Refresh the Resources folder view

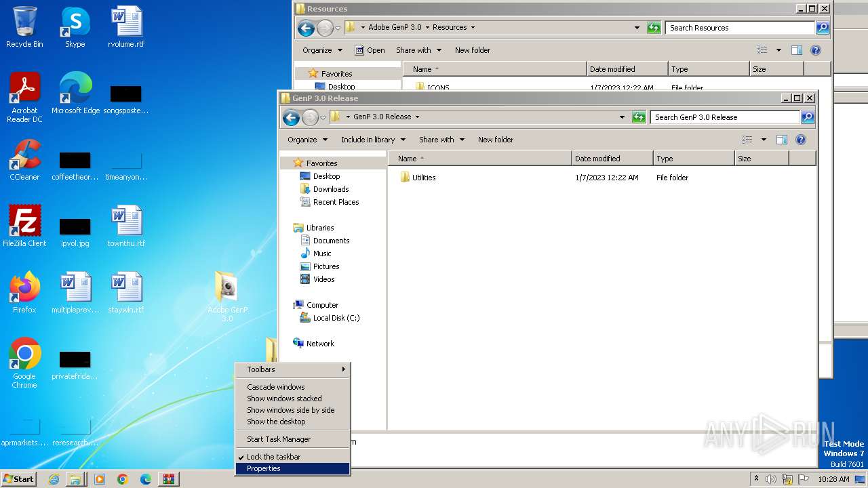pyautogui.click(x=654, y=28)
